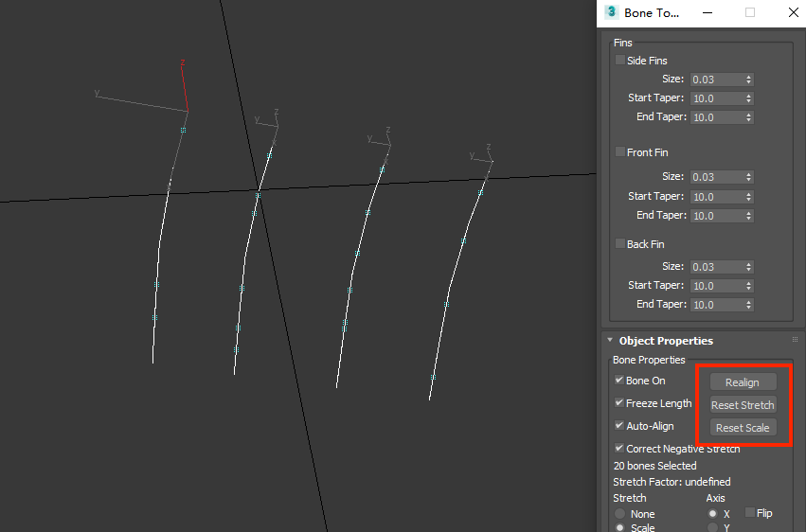806x532 pixels.
Task: Uncheck the Freeze Length checkbox
Action: click(618, 403)
